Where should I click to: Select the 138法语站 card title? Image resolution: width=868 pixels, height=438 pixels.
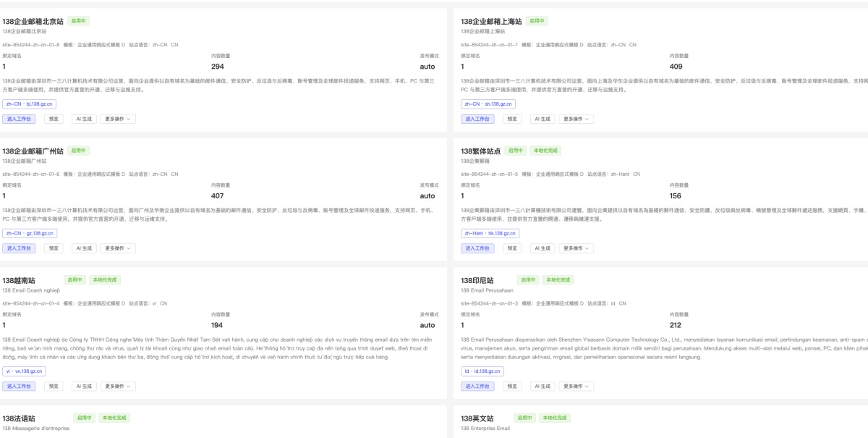pyautogui.click(x=19, y=418)
